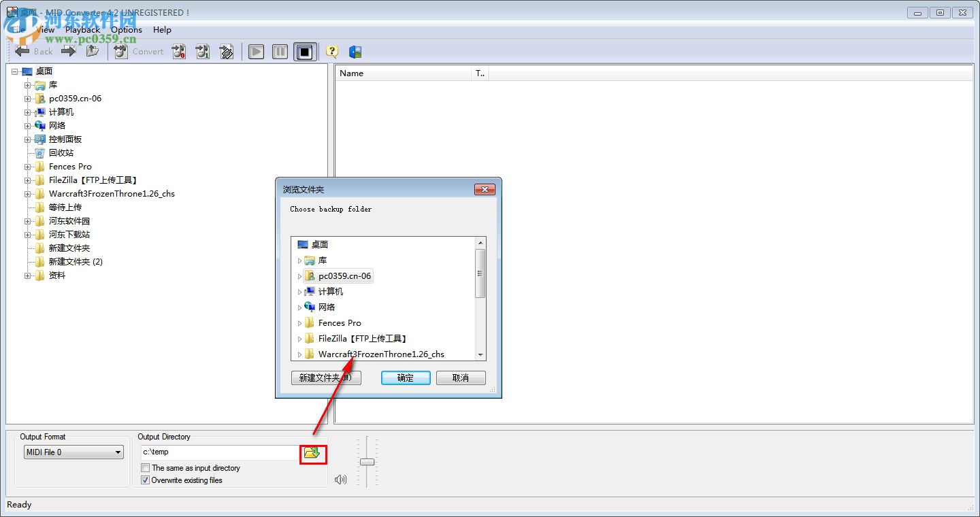This screenshot has height=517, width=980.
Task: Click the 取消 button in browse dialog
Action: point(461,378)
